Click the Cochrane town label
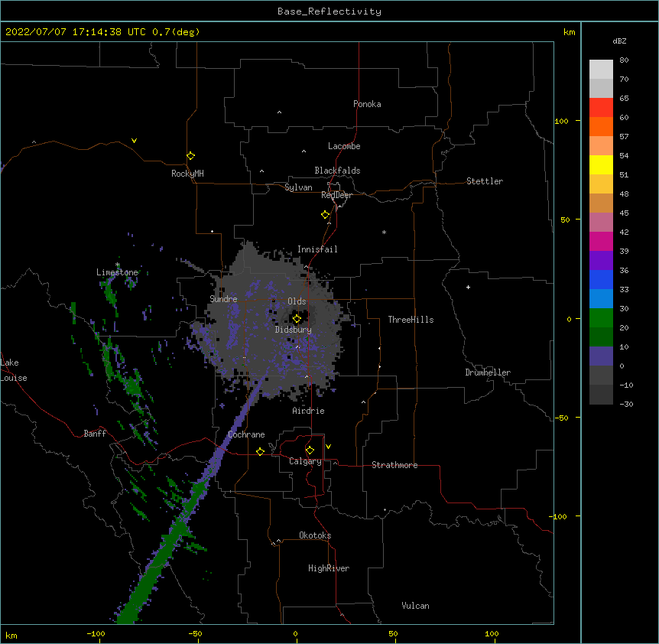The width and height of the screenshot is (659, 644). 246,434
